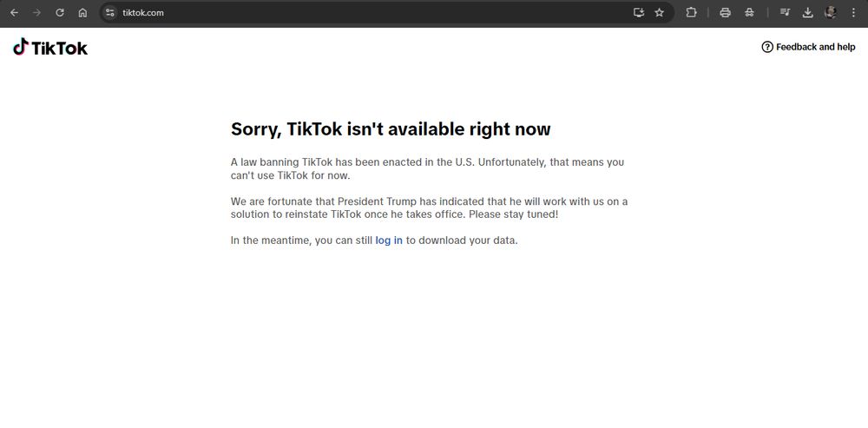Go back to the previous page
Screen dimensions: 868x428
15,12
